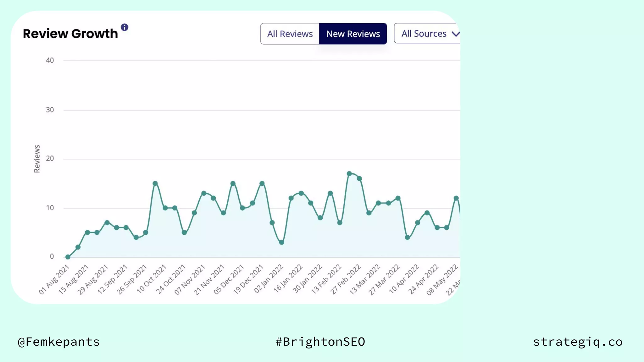Click the info icon beside Review Growth
644x362 pixels.
click(125, 27)
